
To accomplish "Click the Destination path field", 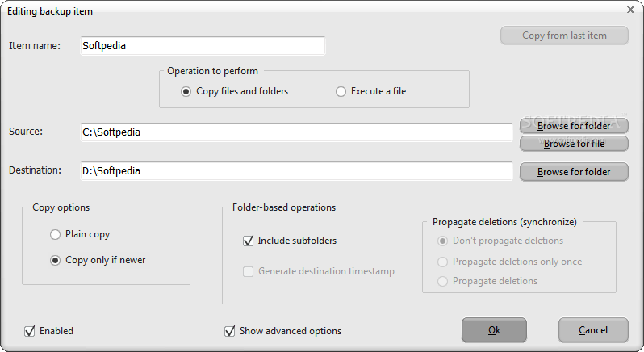I will (296, 171).
